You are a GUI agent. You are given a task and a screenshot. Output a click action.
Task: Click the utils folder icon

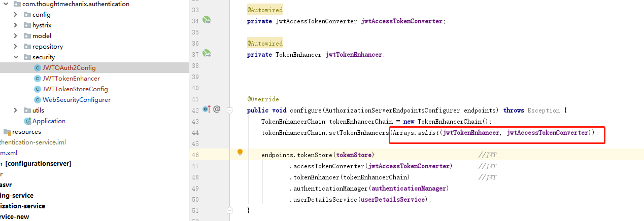27,110
